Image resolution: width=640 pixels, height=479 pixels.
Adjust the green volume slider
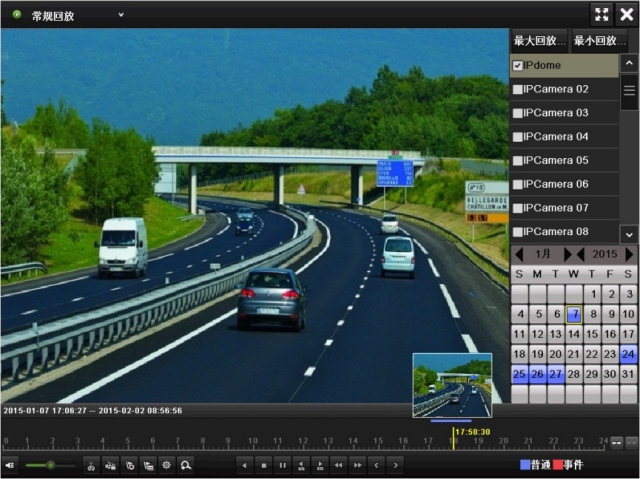point(51,465)
